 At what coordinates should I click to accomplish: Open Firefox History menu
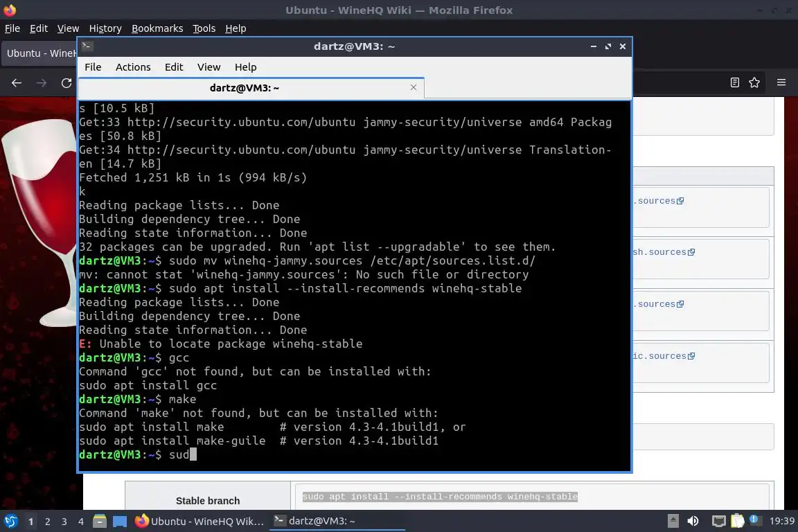pyautogui.click(x=105, y=28)
